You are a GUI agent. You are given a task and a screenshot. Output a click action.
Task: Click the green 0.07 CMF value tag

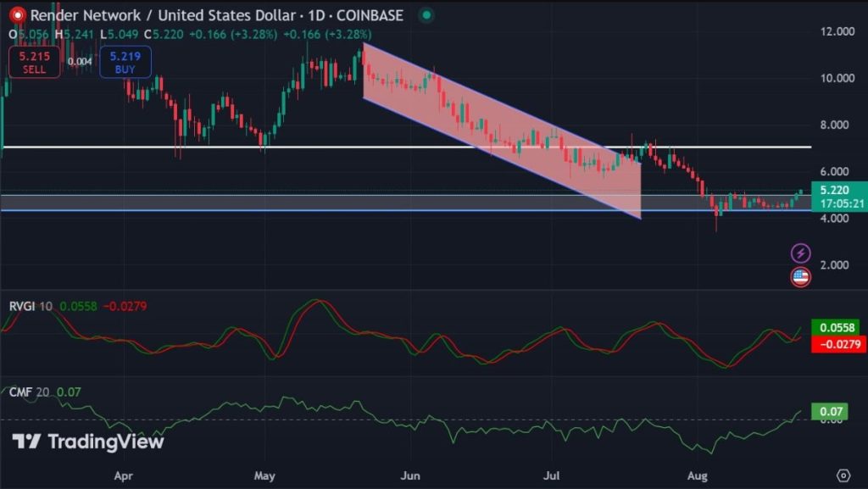pos(829,412)
